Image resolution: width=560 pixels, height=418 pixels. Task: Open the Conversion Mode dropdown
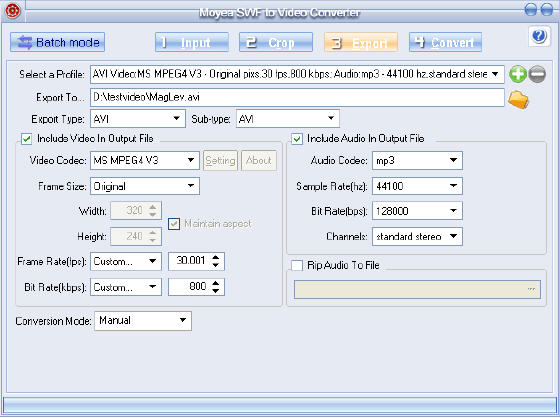pos(143,320)
